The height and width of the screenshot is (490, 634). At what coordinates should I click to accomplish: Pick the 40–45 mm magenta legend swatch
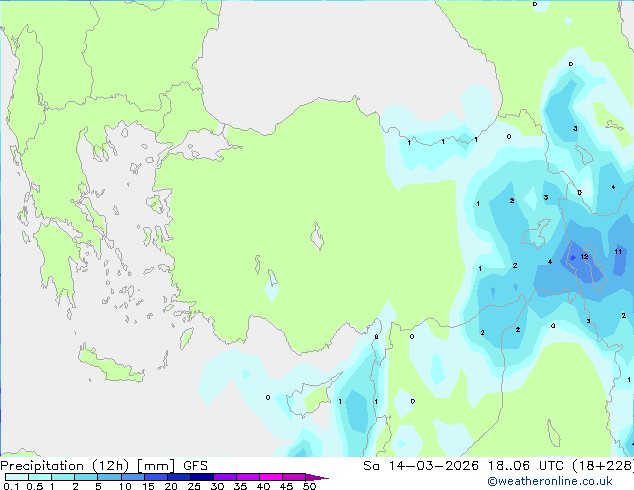point(271,477)
